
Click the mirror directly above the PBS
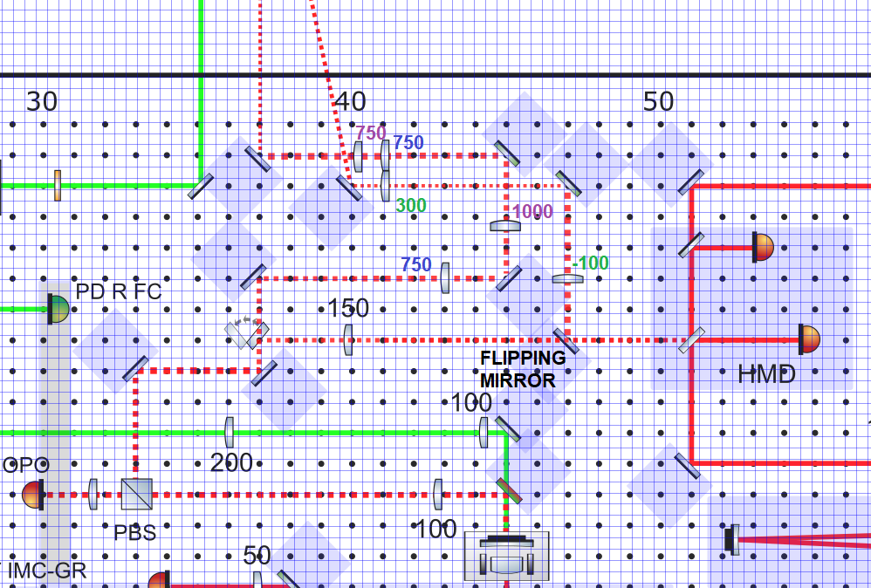[x=135, y=369]
